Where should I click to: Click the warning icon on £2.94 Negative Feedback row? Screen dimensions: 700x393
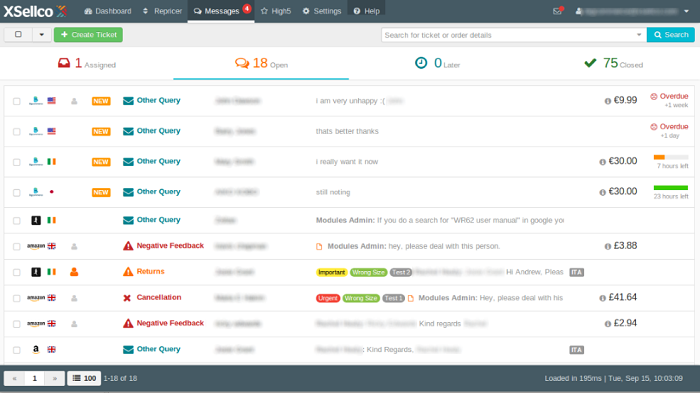tap(128, 323)
